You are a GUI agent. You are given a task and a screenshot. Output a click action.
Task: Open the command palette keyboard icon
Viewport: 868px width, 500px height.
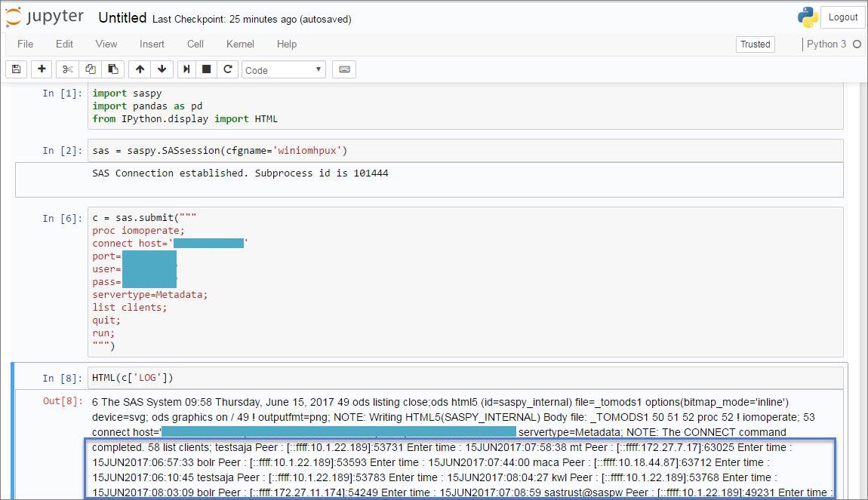coord(344,69)
